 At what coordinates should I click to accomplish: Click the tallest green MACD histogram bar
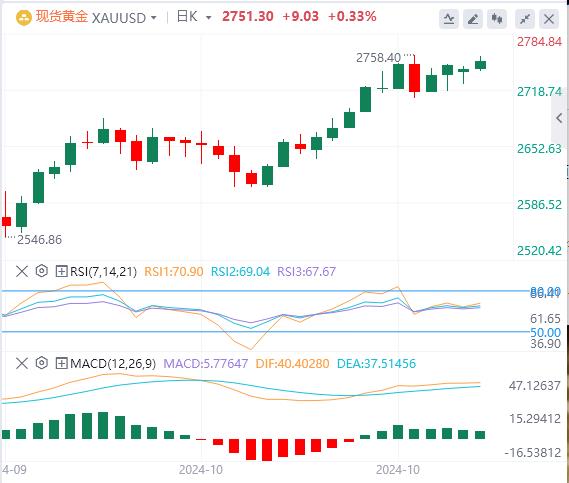(103, 425)
